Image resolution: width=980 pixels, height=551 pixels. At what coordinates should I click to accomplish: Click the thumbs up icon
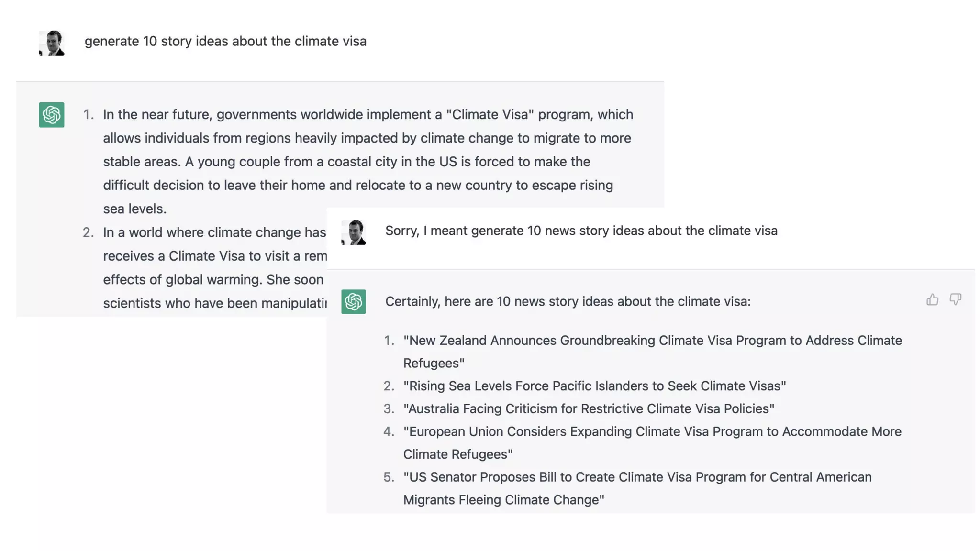click(x=932, y=299)
